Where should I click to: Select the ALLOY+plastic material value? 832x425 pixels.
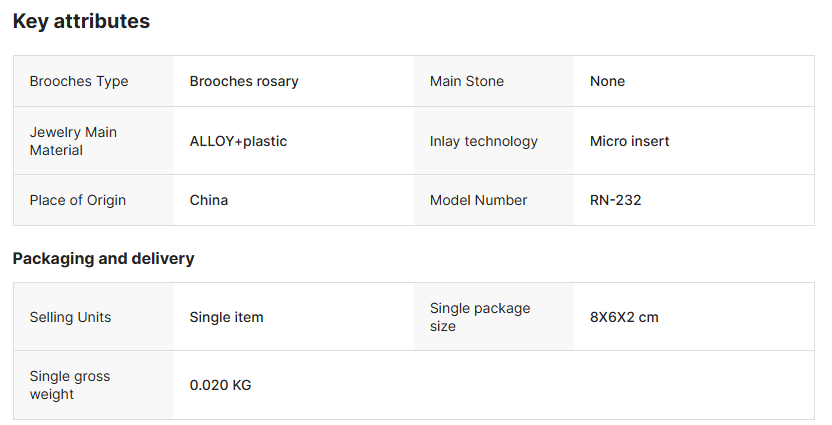(238, 141)
